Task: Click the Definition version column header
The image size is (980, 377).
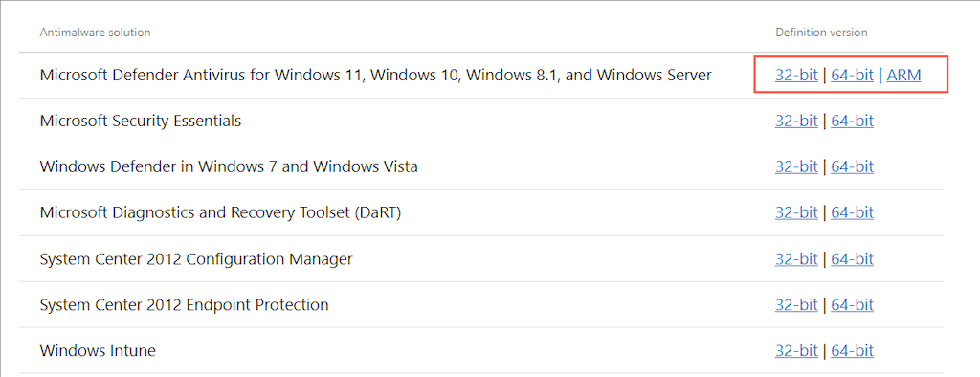Action: coord(821,32)
